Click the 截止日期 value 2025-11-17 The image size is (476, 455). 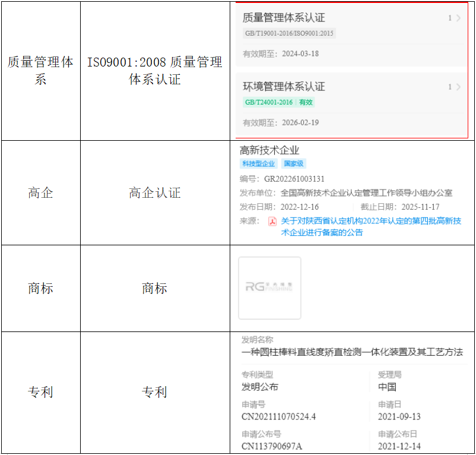[x=420, y=207]
